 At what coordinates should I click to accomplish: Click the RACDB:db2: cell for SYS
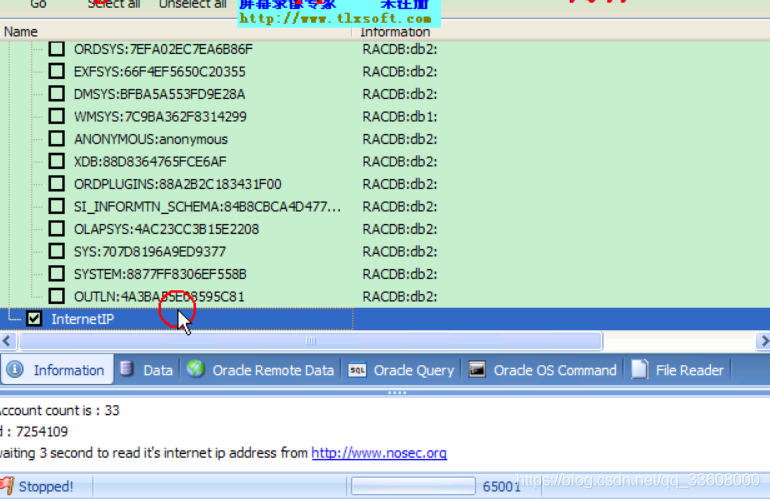coord(400,251)
